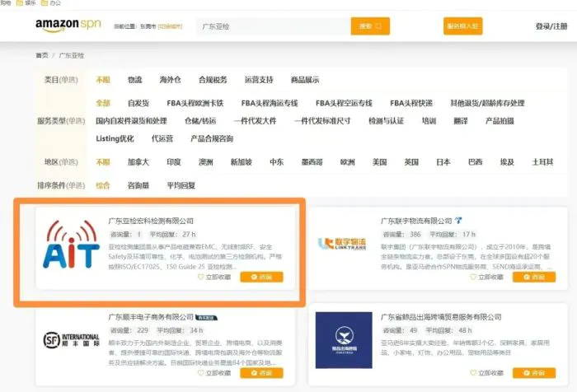The image size is (577, 392).
Task: Select region filter 印度
Action: click(x=174, y=161)
